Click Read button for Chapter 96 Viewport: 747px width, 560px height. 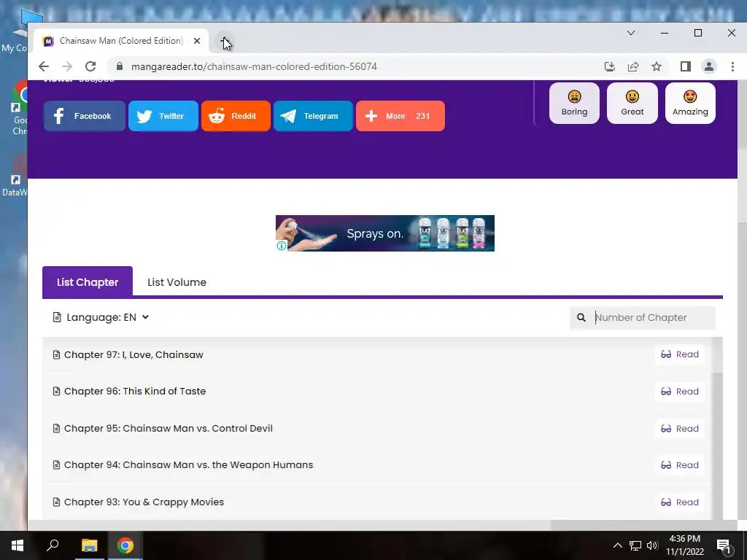tap(680, 392)
